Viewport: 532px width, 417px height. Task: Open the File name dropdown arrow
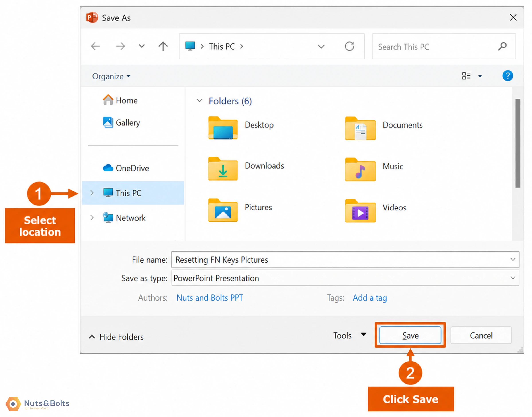coord(513,259)
